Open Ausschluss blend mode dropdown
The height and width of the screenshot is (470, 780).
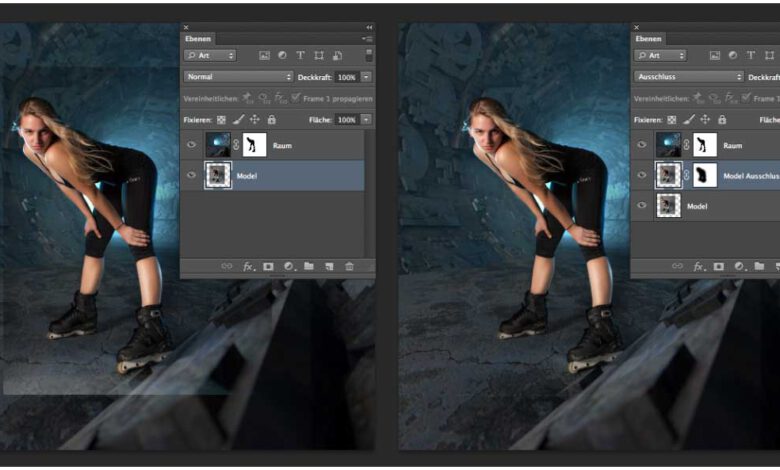pos(689,77)
